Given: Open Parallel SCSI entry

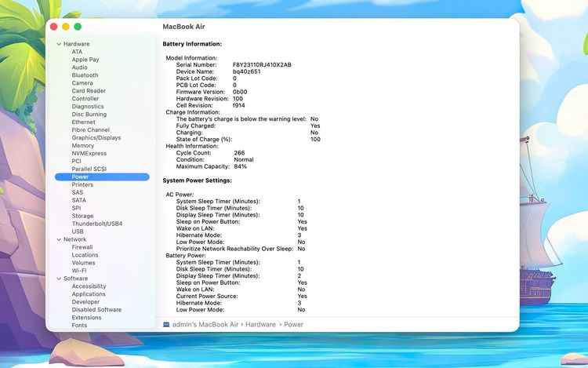Looking at the screenshot, I should tap(89, 169).
